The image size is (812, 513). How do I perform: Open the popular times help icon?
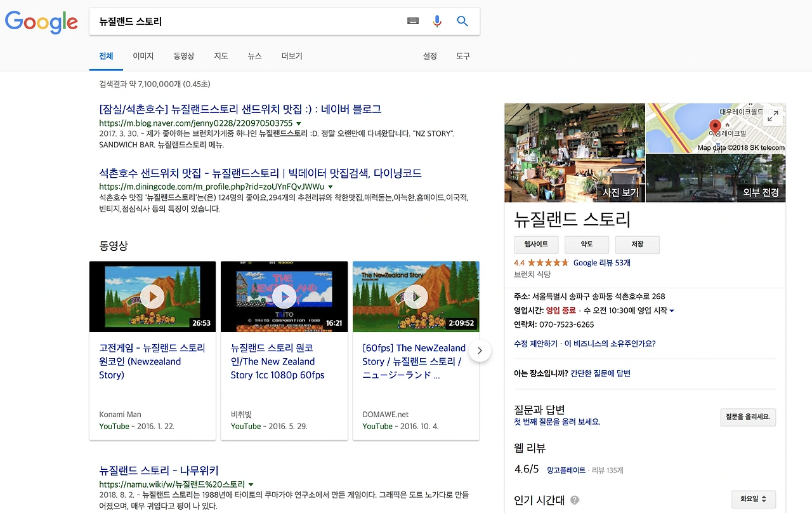pos(575,500)
